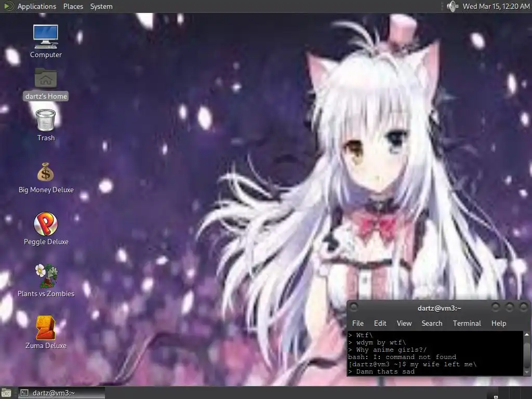Open the terminal View menu
Viewport: 532px width, 399px height.
click(404, 323)
